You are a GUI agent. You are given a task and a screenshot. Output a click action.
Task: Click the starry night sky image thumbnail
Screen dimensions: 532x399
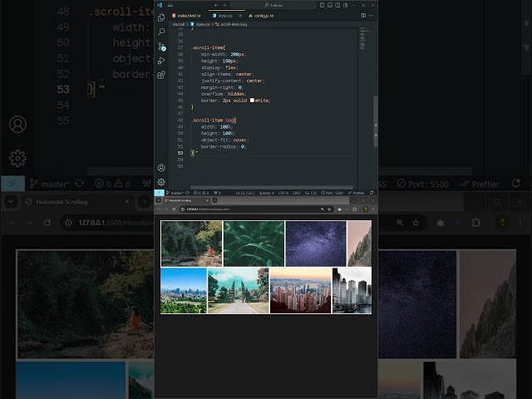pyautogui.click(x=316, y=244)
